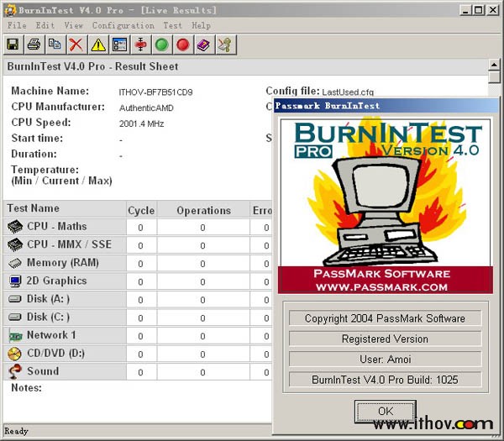Click the 'Notes:' label
Image resolution: width=504 pixels, height=441 pixels.
click(26, 387)
